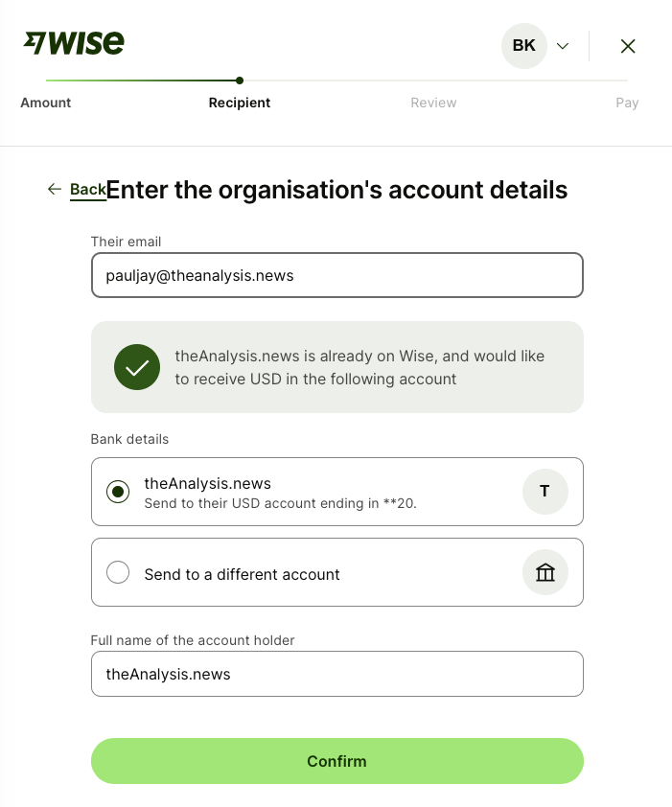Expand the account menu chevron
Viewport: 672px width, 807px height.
(x=563, y=46)
